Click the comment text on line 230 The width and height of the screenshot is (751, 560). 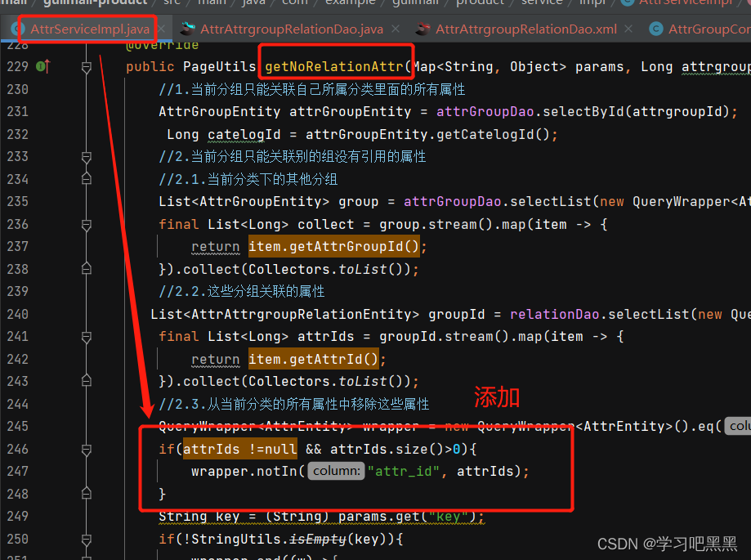[x=312, y=90]
